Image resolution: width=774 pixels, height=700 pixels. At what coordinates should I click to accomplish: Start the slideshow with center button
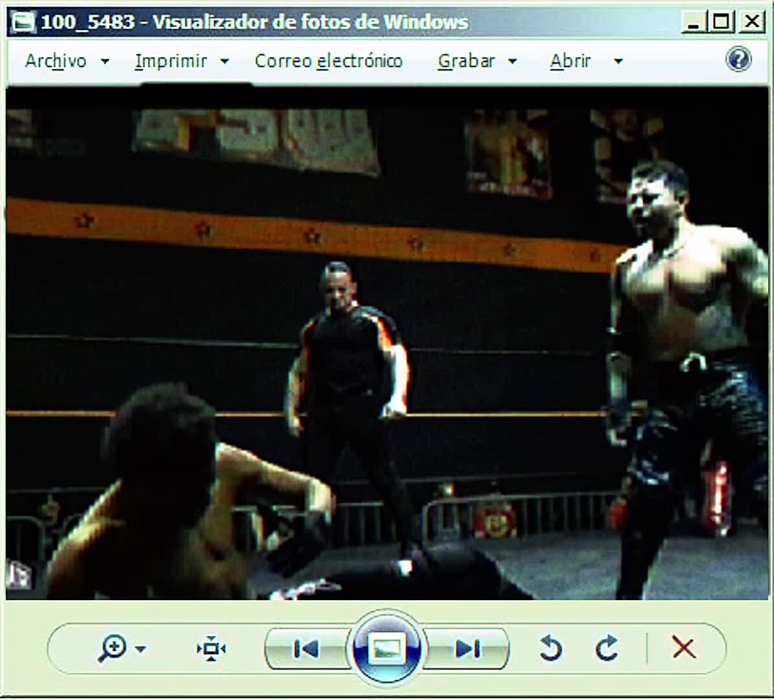(386, 648)
